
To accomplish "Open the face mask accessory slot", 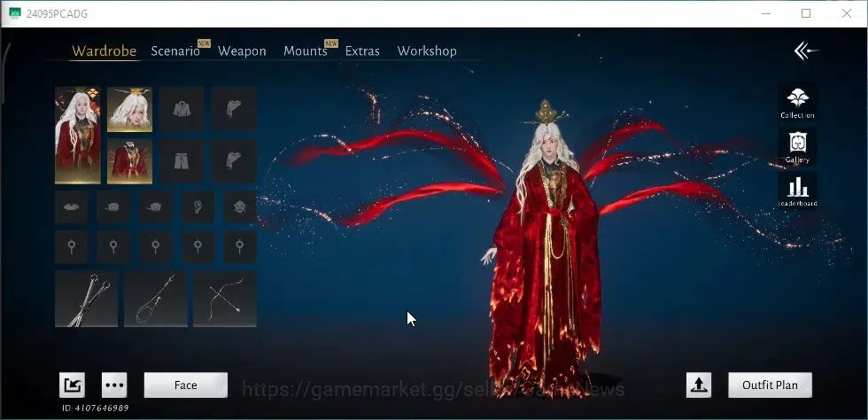I will click(x=240, y=206).
